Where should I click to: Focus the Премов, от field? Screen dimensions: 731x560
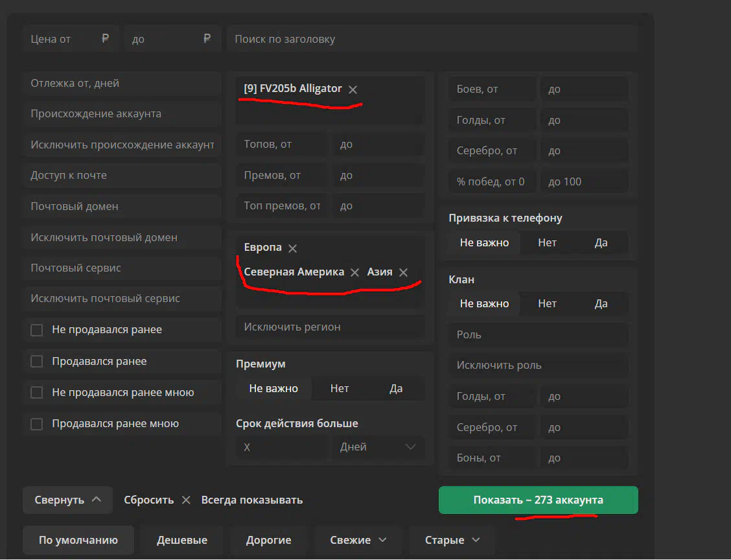tap(283, 175)
